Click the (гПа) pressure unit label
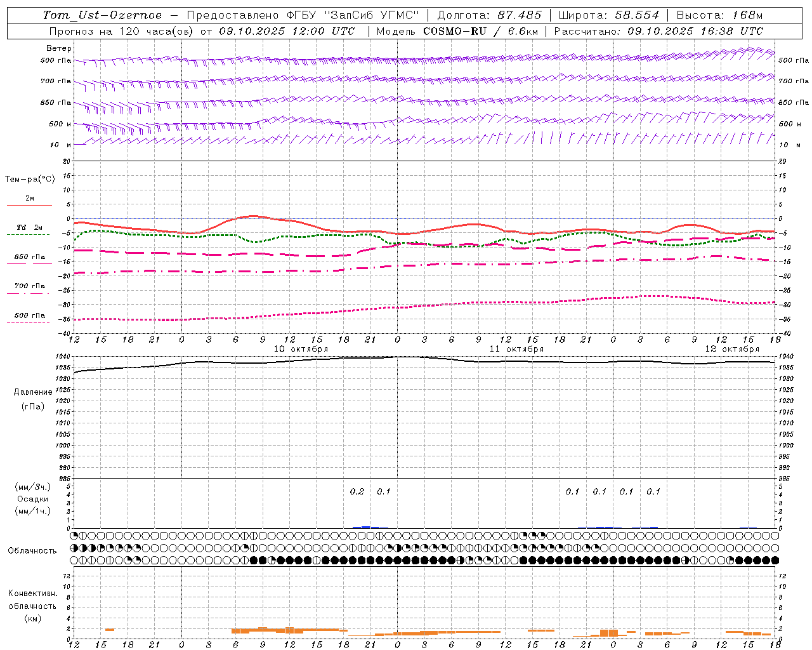The image size is (812, 650). [x=33, y=406]
